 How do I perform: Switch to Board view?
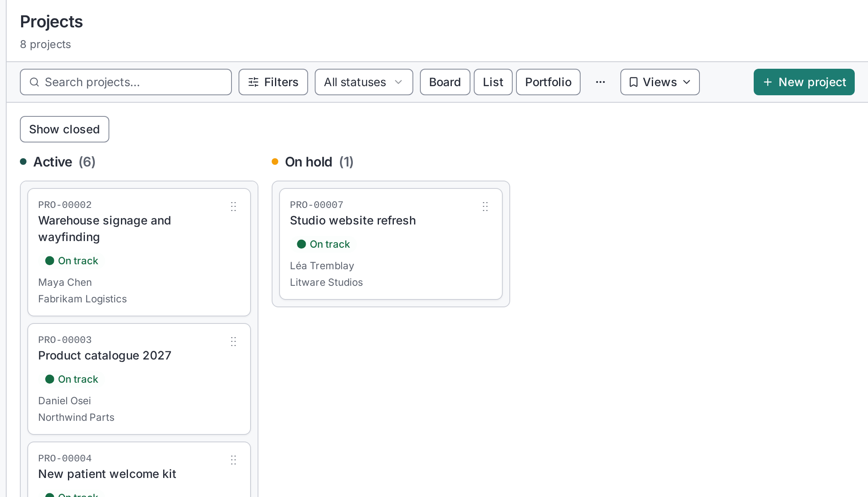[445, 82]
